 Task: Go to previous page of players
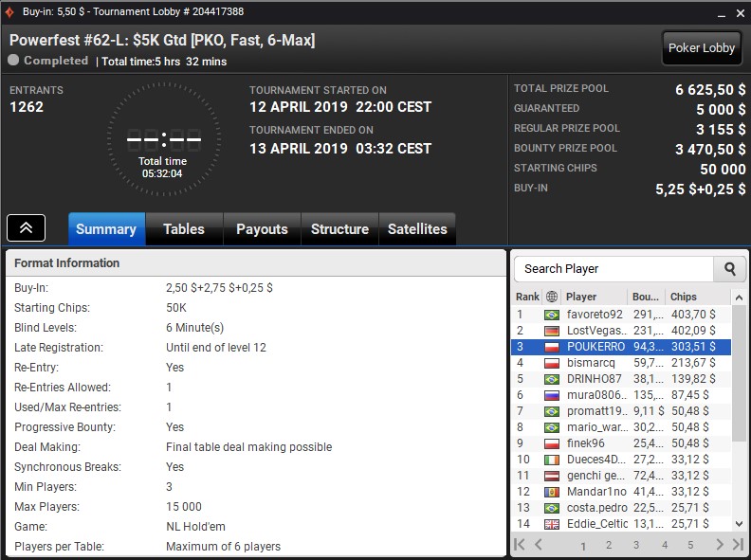point(539,545)
